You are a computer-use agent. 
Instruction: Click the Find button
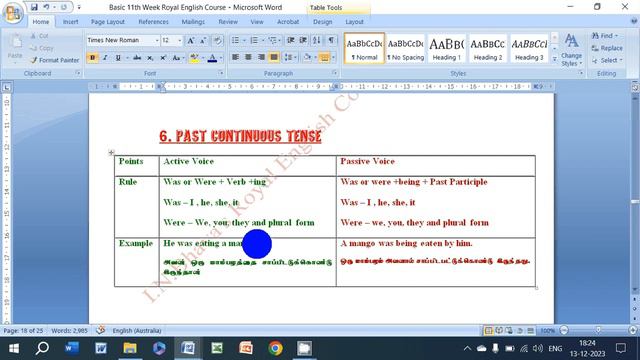(x=605, y=36)
